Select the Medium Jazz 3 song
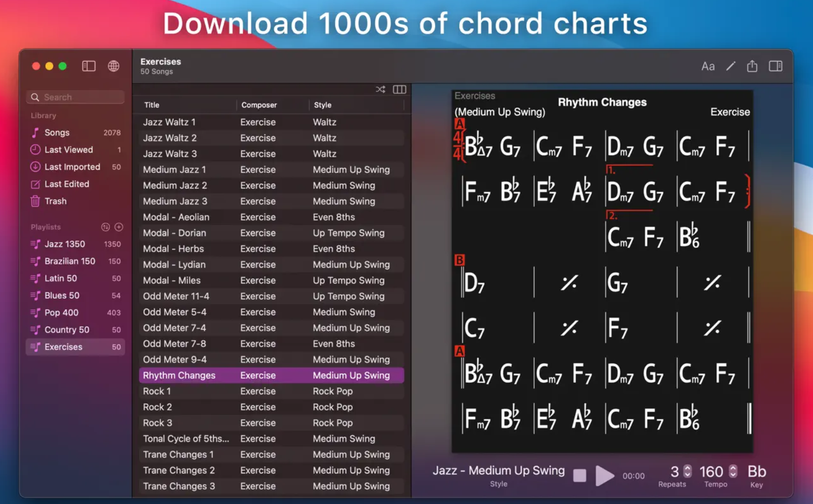 [271, 201]
